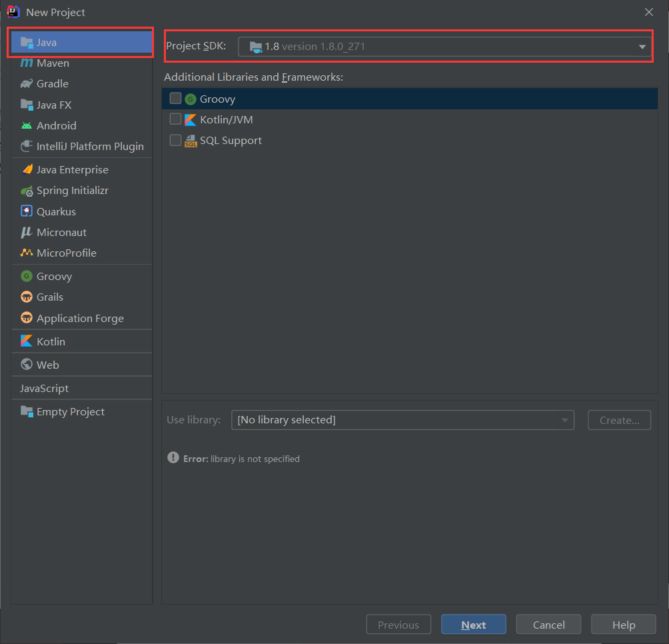This screenshot has width=669, height=644.
Task: Choose the Kotlin project icon
Action: [27, 341]
